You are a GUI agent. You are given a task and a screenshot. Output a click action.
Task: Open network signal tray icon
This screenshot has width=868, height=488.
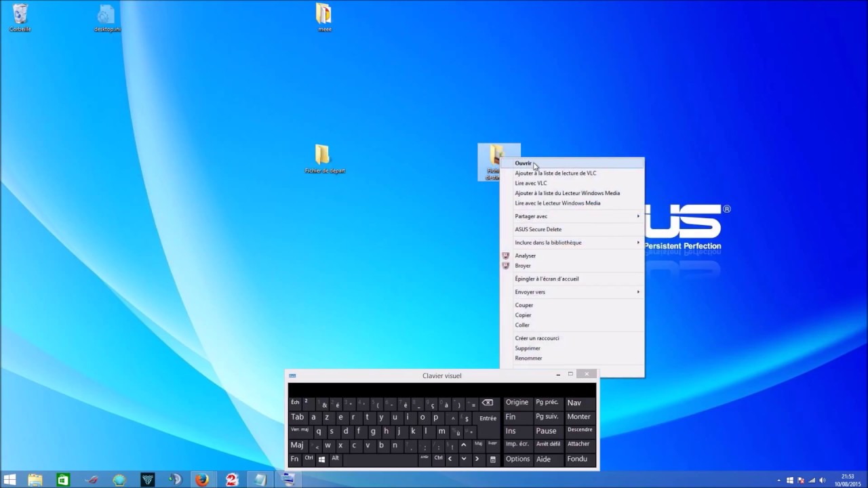(812, 481)
